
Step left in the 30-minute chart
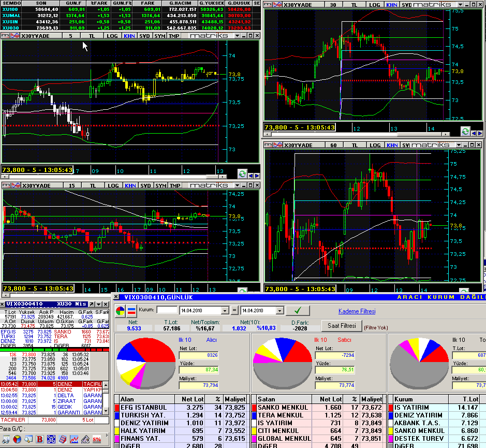click(x=474, y=134)
